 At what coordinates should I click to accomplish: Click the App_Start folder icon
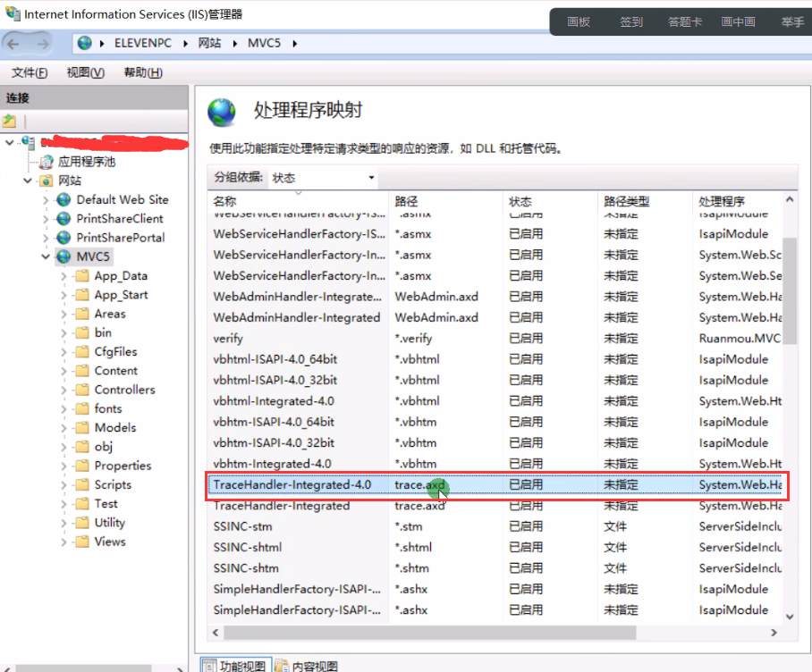[x=82, y=295]
